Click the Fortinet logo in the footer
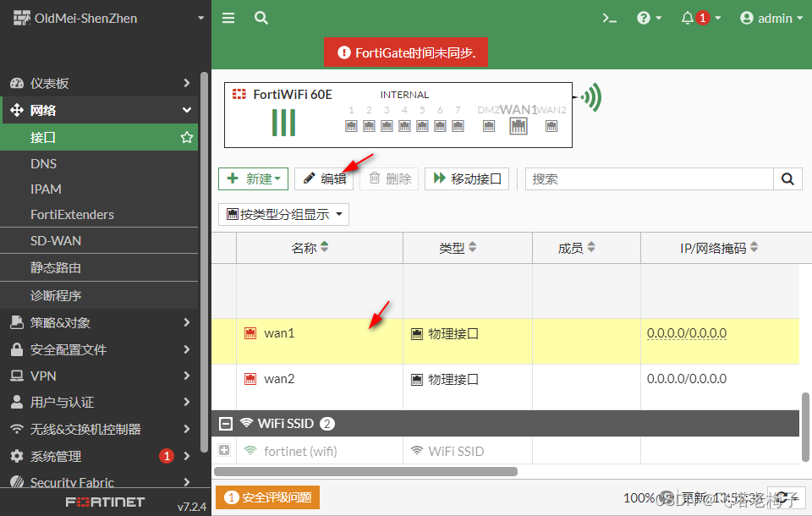Image resolution: width=812 pixels, height=516 pixels. (x=105, y=502)
